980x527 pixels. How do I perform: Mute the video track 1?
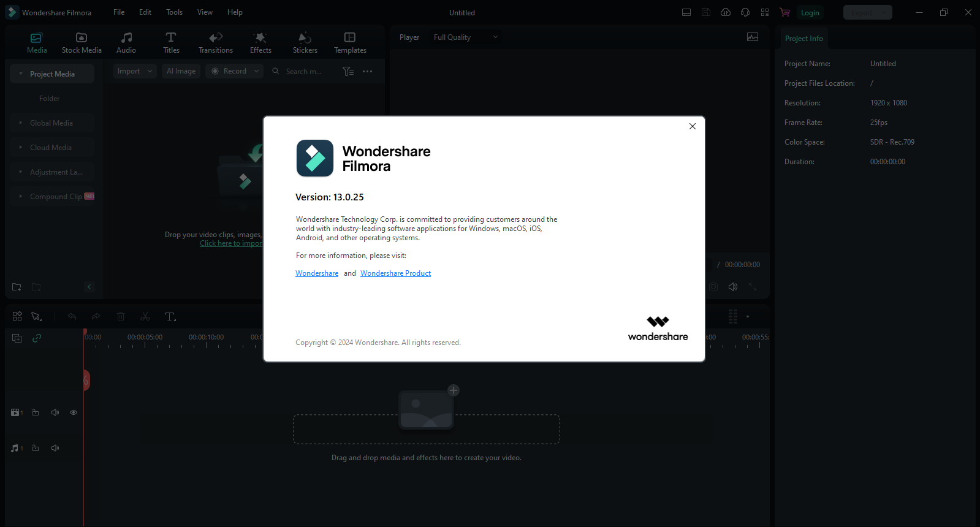coord(55,412)
